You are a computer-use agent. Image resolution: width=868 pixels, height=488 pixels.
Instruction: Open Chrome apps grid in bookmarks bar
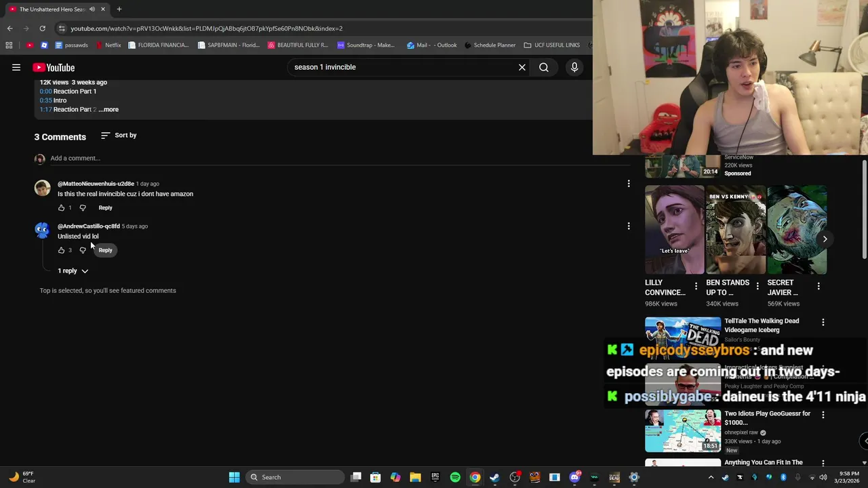9,45
